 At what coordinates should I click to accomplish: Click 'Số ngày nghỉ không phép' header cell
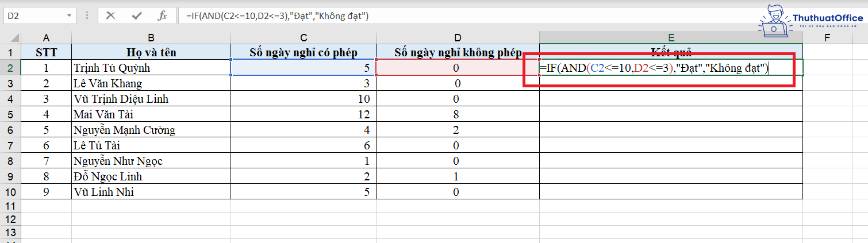coord(458,52)
